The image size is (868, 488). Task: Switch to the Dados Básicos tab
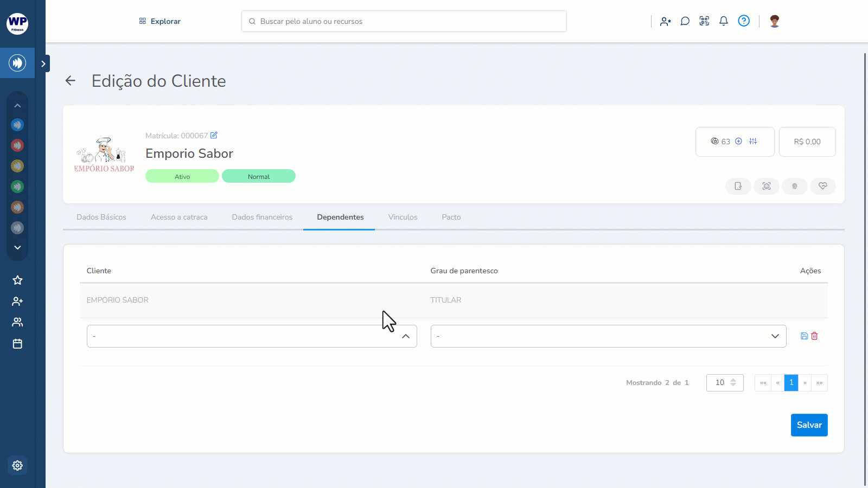[101, 217]
